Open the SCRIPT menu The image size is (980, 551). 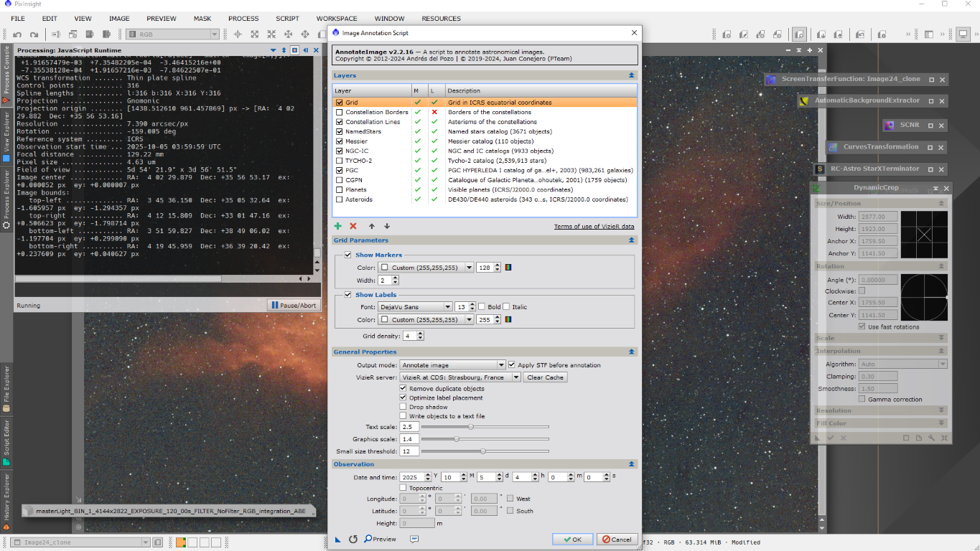(x=287, y=19)
